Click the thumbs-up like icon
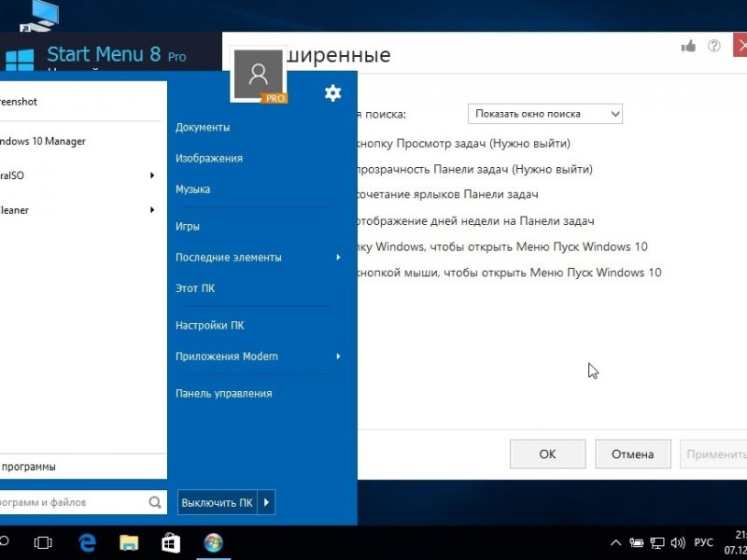This screenshot has width=747, height=560. (x=688, y=46)
